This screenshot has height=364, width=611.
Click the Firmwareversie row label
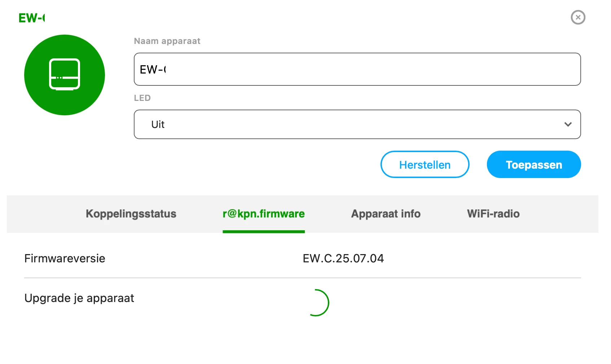(x=65, y=258)
